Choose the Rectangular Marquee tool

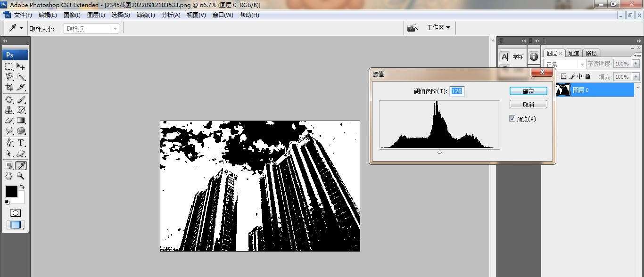click(9, 67)
